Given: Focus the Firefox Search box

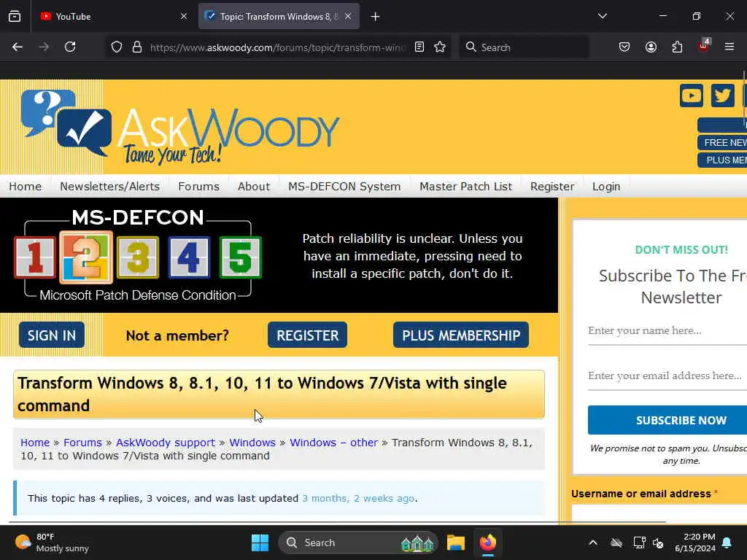Looking at the screenshot, I should (x=524, y=47).
